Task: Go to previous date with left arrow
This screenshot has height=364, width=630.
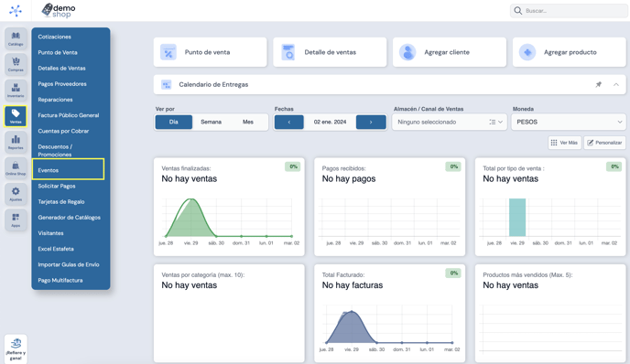Action: click(x=288, y=122)
